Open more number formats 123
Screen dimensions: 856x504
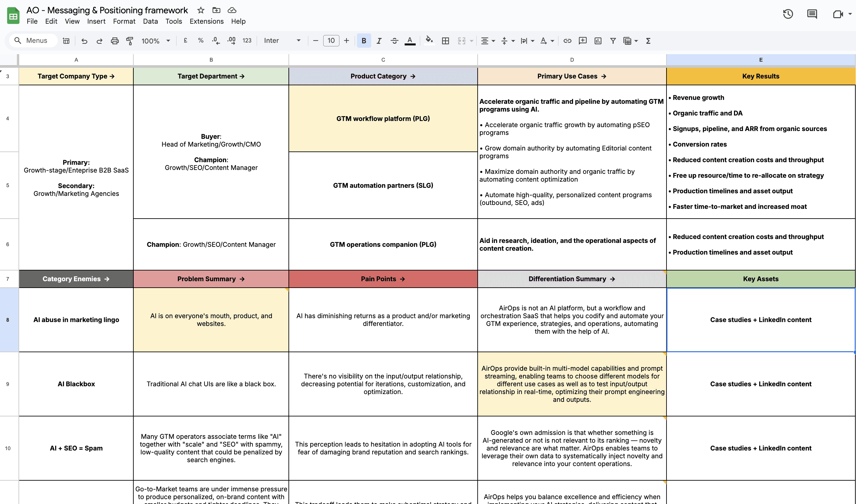point(247,41)
